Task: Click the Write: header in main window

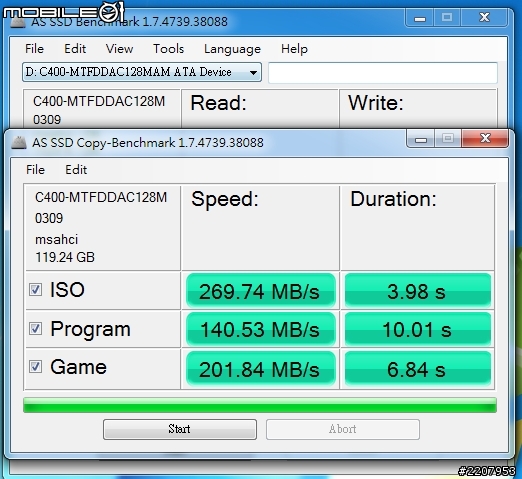Action: [x=376, y=103]
